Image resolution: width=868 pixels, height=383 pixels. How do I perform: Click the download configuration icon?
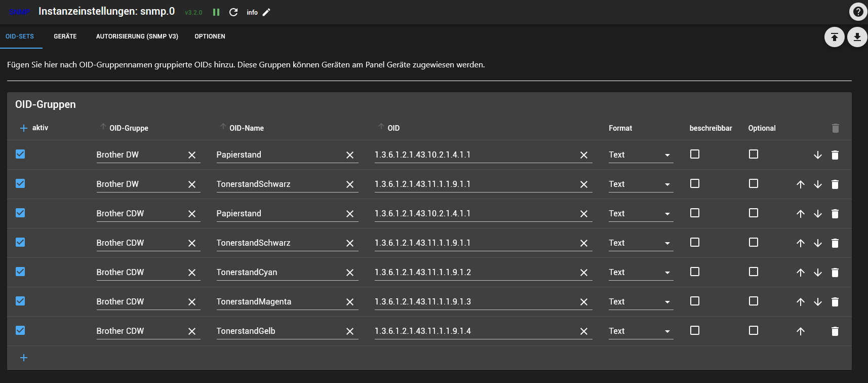[x=857, y=37]
